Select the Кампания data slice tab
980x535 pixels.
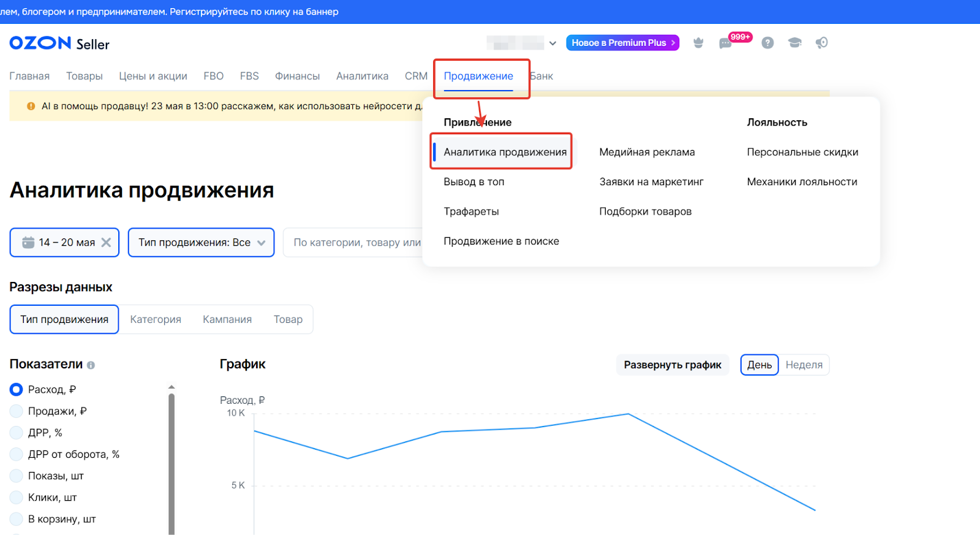[227, 319]
